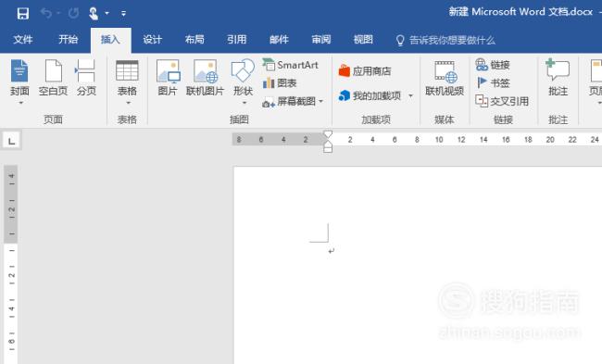Insert 联机图片 online pictures

click(x=205, y=77)
